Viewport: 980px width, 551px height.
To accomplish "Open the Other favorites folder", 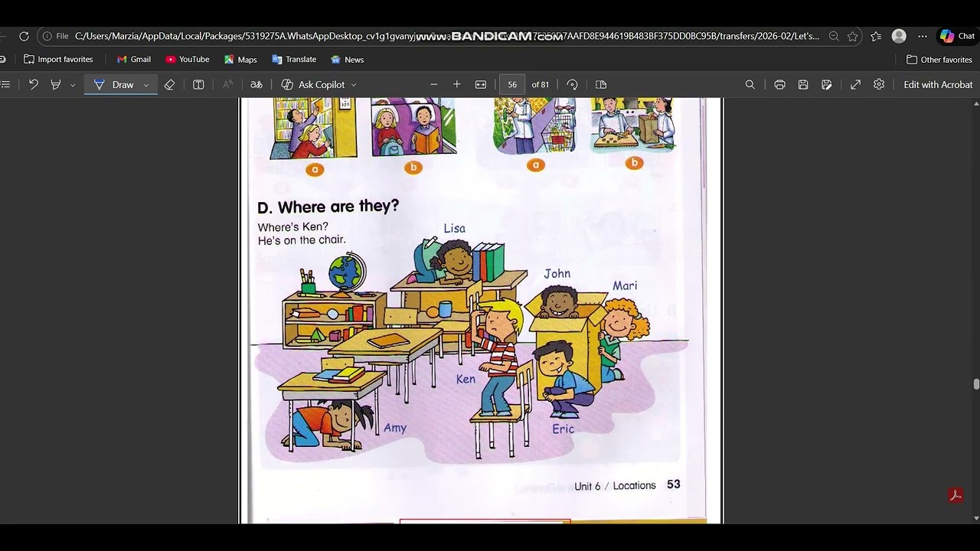I will (939, 60).
